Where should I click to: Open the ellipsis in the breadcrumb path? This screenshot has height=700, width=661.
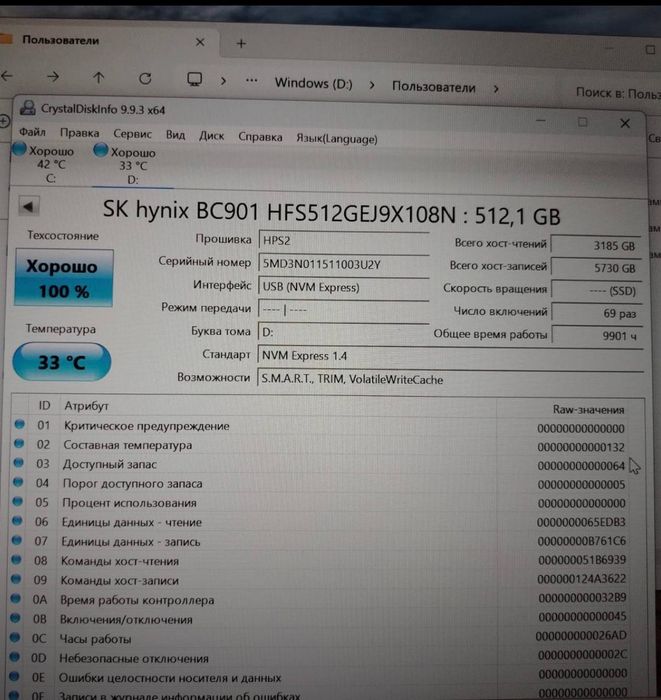click(251, 81)
